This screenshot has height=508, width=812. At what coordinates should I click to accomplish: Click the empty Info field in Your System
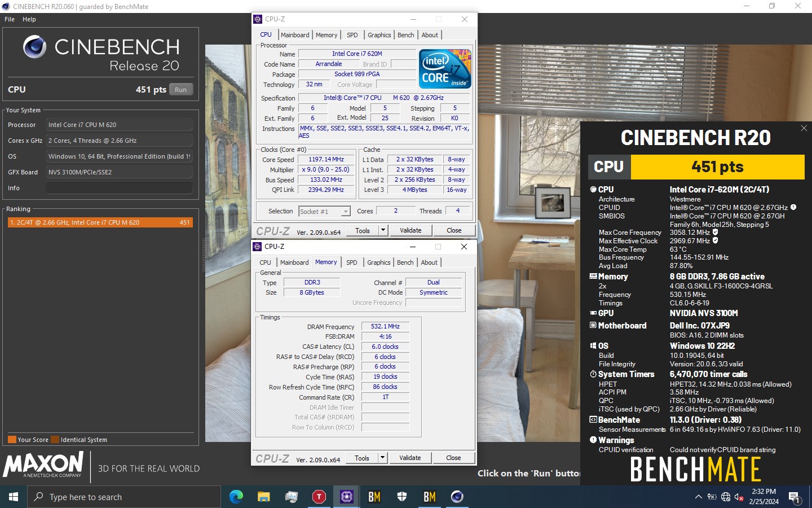coord(119,188)
